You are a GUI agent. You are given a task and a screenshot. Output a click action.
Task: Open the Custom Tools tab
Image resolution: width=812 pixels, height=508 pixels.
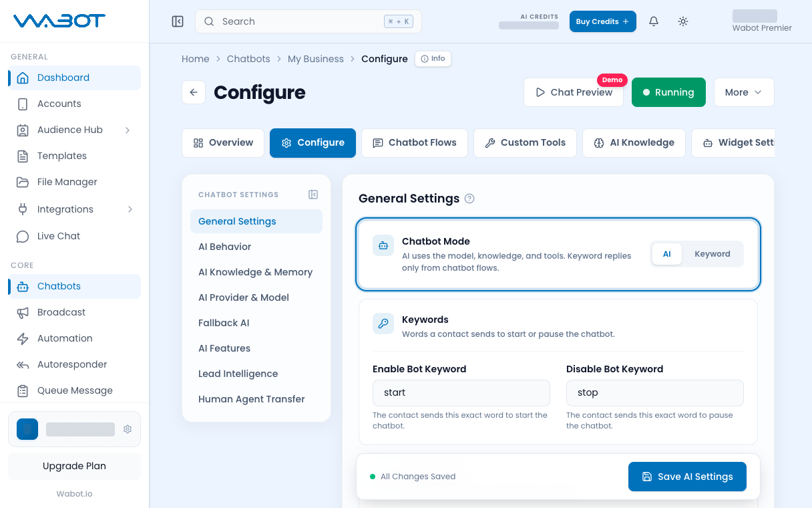coord(525,142)
